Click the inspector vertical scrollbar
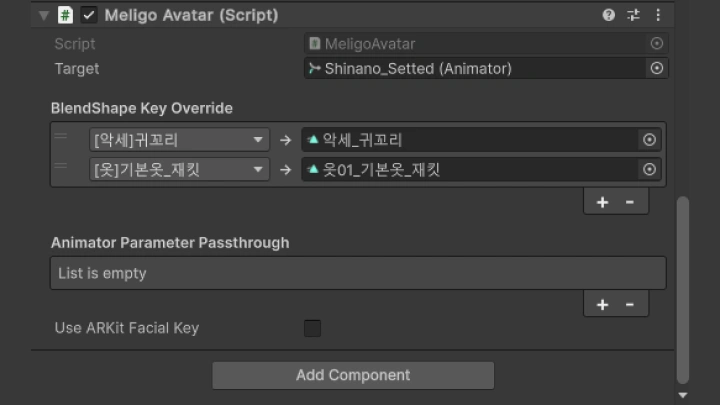720x405 pixels. (683, 290)
